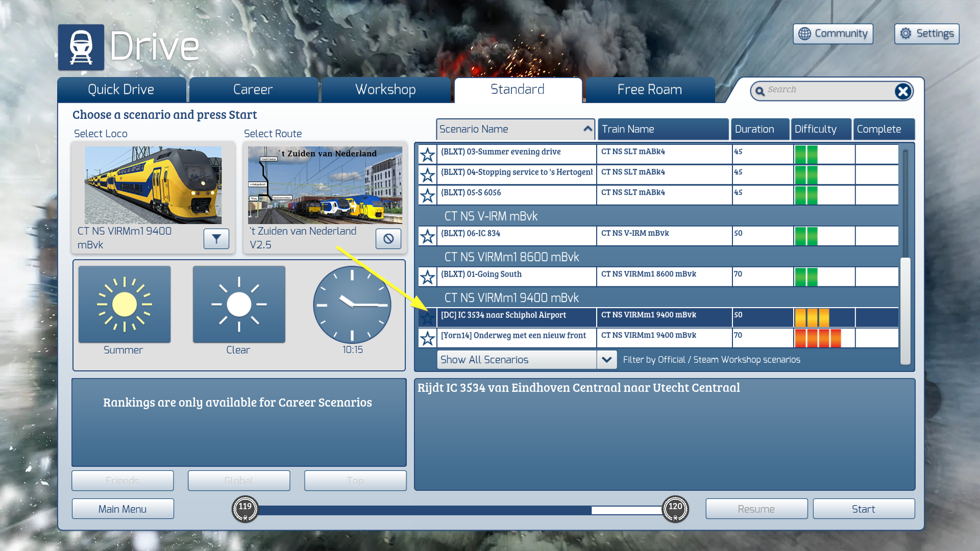Screen dimensions: 980x551
Task: Click the Global rankings button
Action: point(239,481)
